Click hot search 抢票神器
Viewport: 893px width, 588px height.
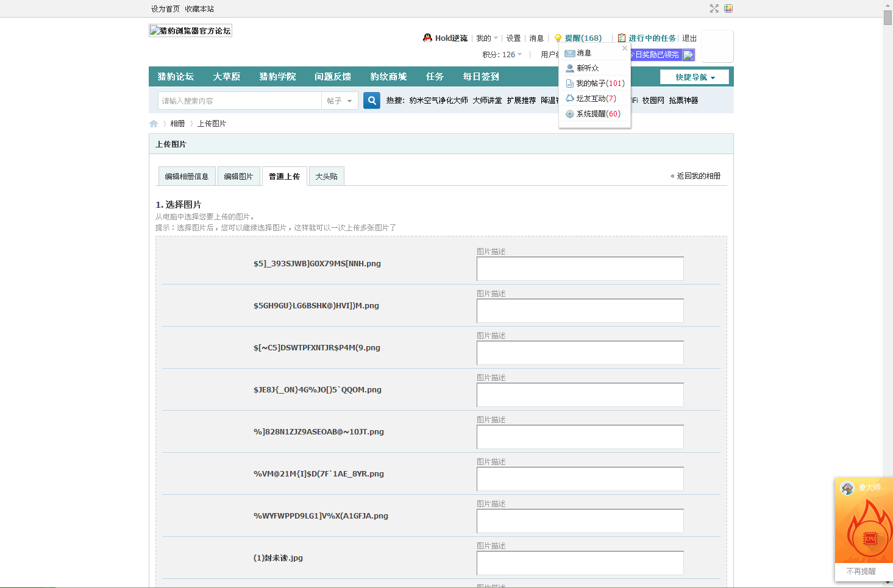pyautogui.click(x=683, y=101)
